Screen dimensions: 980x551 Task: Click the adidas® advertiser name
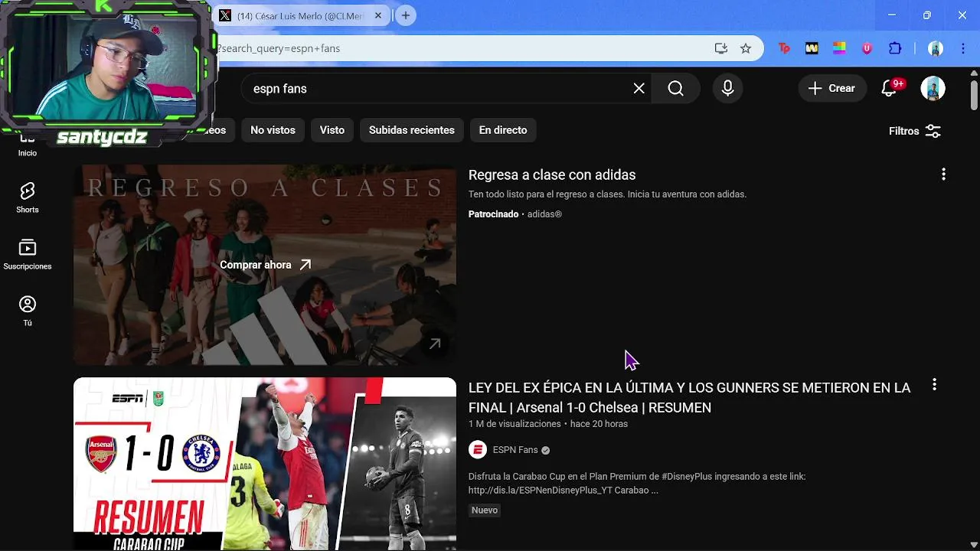(x=544, y=214)
